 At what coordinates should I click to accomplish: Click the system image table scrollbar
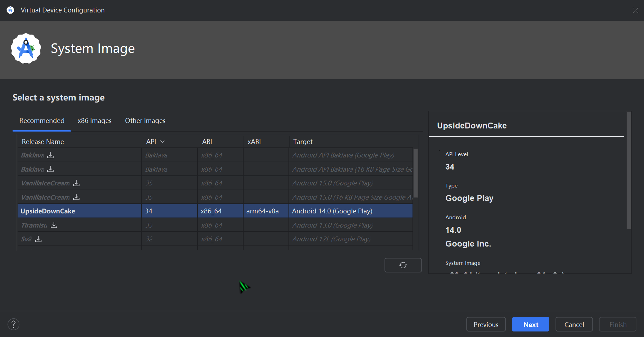coord(415,173)
